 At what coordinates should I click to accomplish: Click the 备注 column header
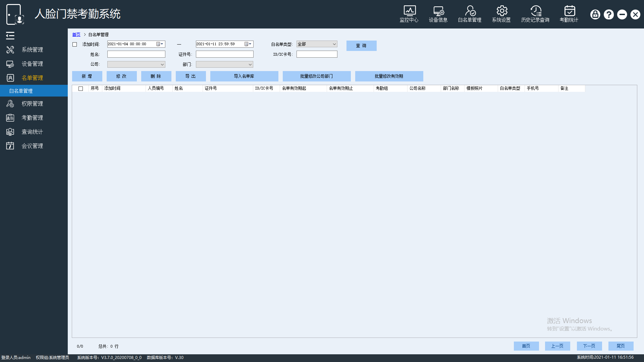pyautogui.click(x=572, y=88)
